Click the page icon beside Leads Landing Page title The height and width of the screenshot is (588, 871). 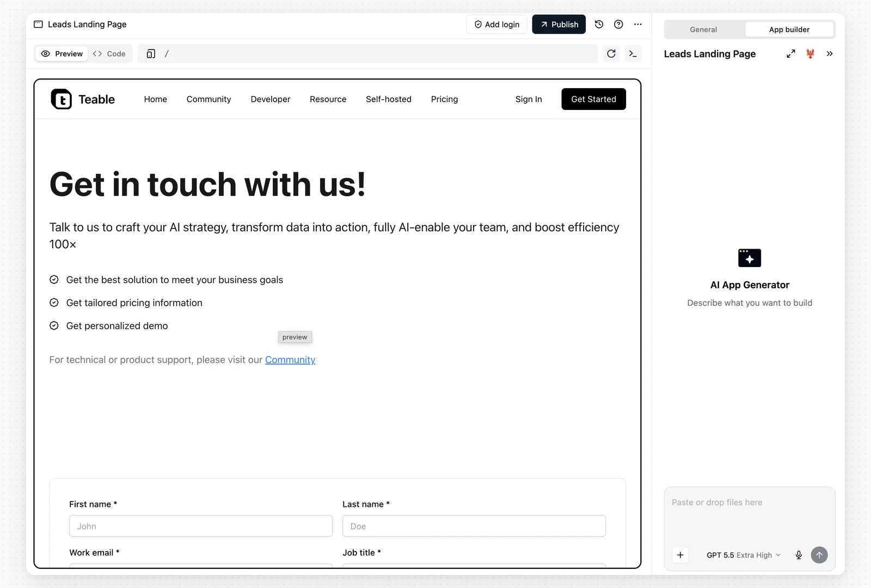pos(38,24)
